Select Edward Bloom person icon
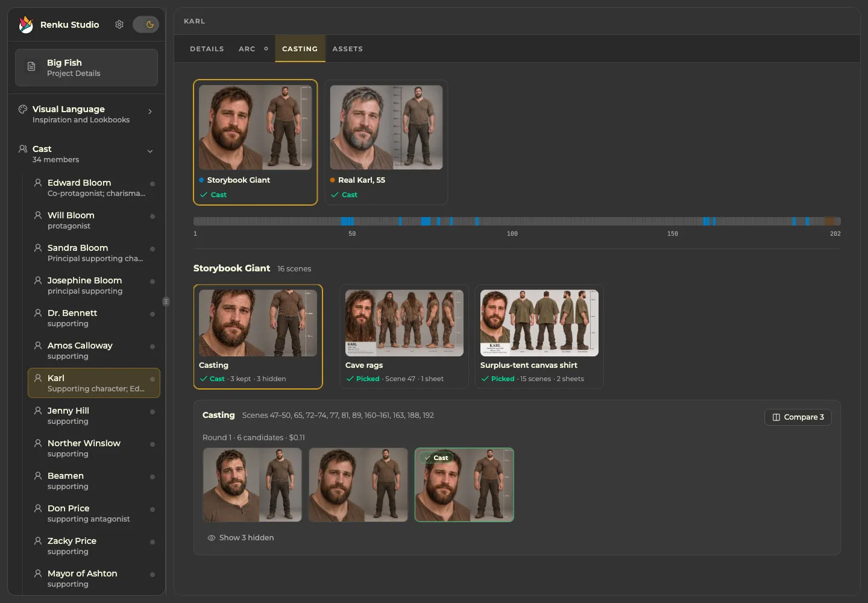868x603 pixels. point(38,183)
